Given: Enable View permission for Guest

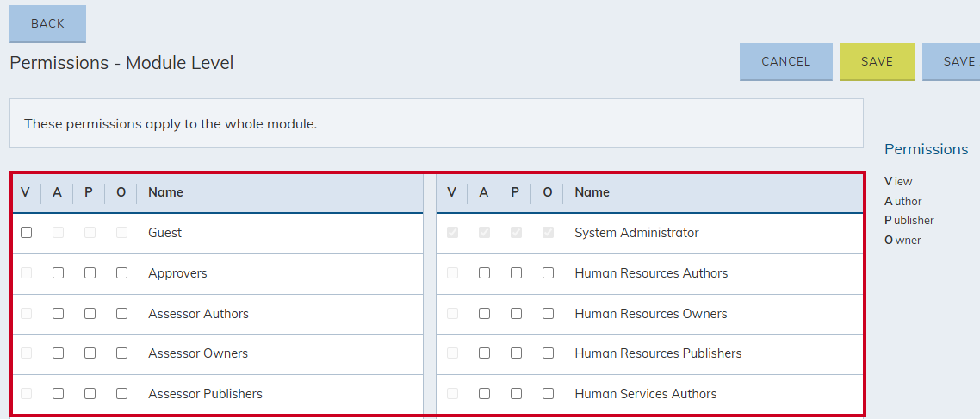Looking at the screenshot, I should [x=26, y=233].
